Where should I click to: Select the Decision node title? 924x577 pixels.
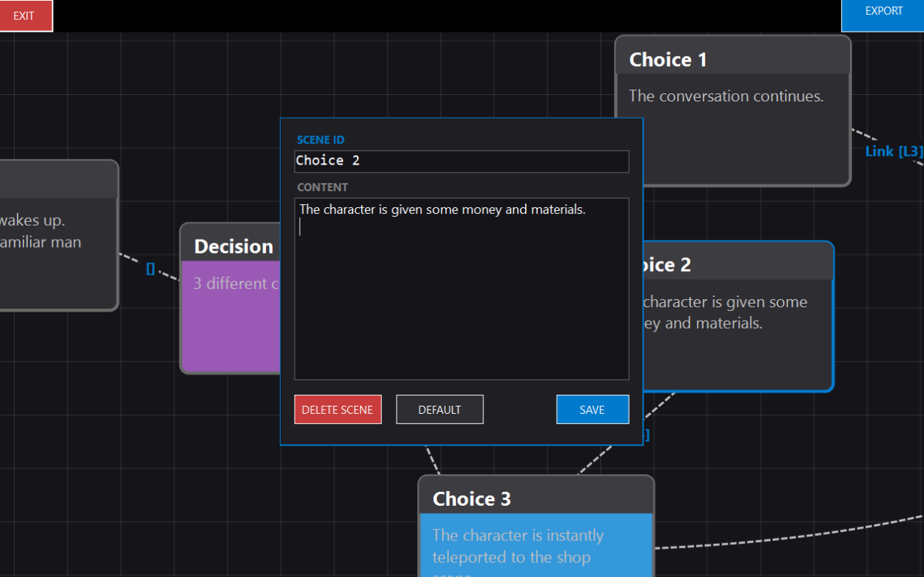click(x=233, y=246)
